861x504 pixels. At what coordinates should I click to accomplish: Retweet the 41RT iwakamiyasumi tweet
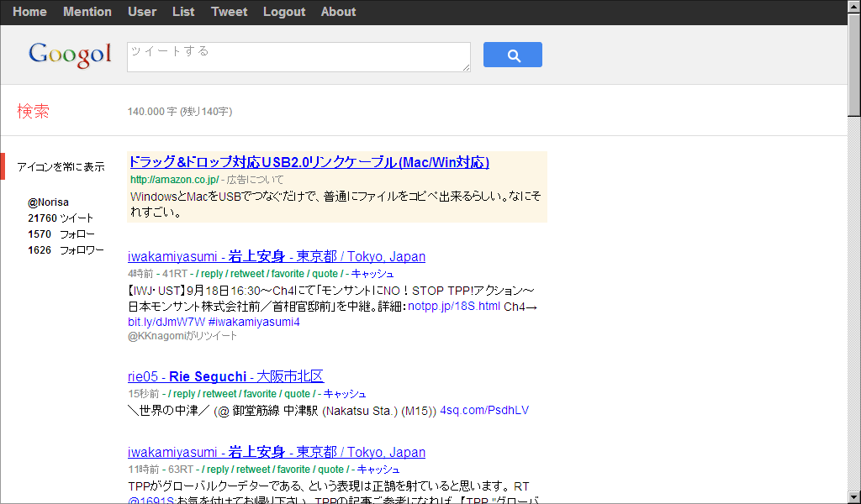click(x=247, y=273)
